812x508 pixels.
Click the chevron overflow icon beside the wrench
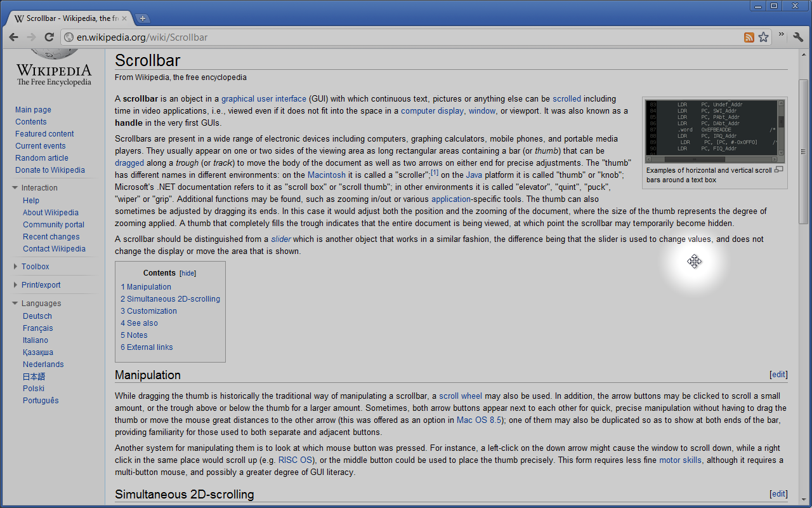tap(782, 35)
